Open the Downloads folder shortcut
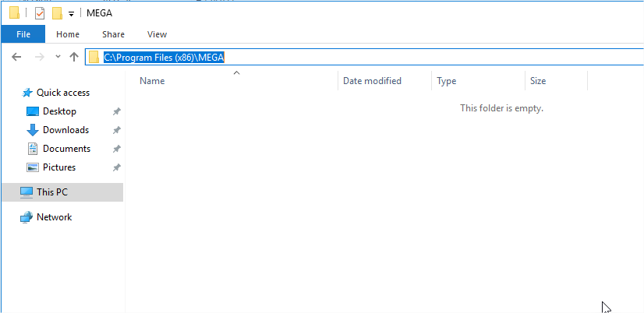Viewport: 644px width, 313px height. [65, 130]
